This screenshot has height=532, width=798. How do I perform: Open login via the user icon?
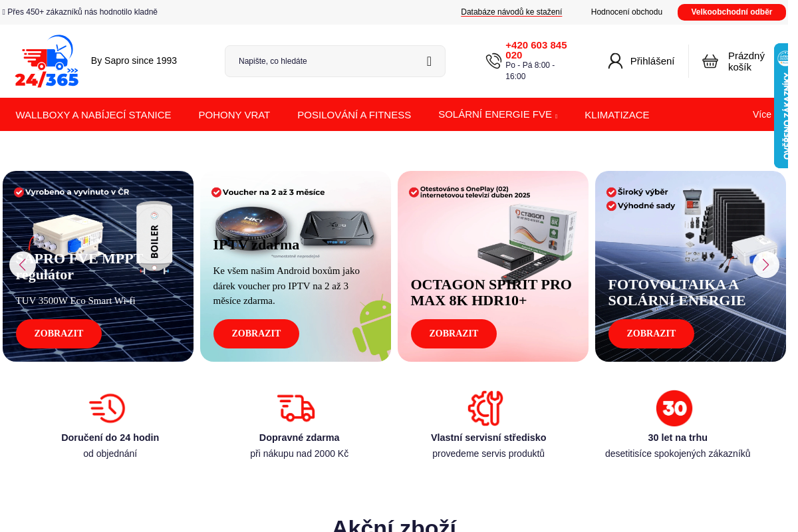tap(615, 61)
